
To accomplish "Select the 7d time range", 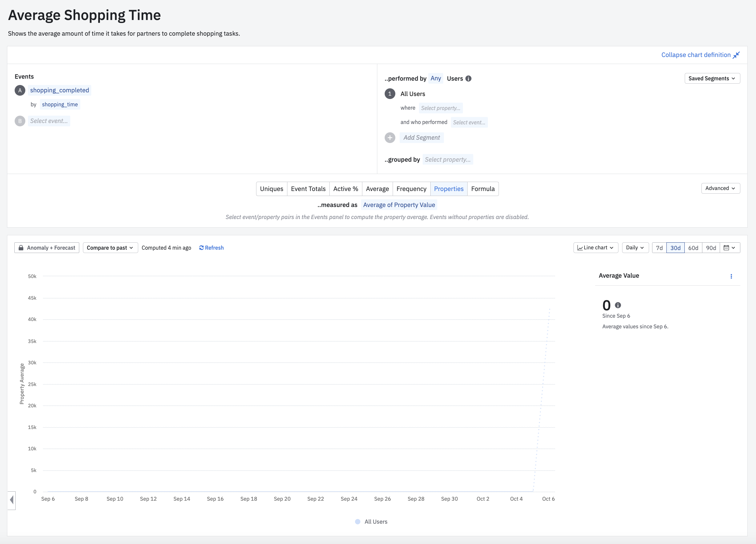I will [659, 248].
